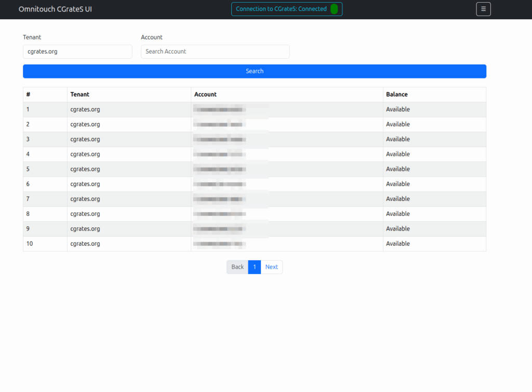The image size is (532, 392).
Task: Click the green connection status indicator
Action: click(x=334, y=9)
